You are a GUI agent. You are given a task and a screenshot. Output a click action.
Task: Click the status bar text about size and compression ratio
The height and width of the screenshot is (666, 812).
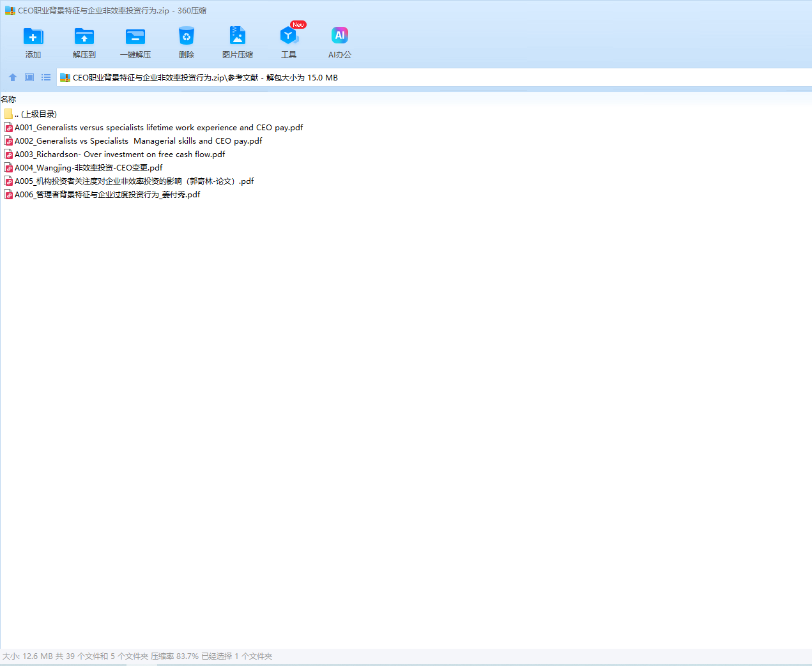[x=137, y=656]
